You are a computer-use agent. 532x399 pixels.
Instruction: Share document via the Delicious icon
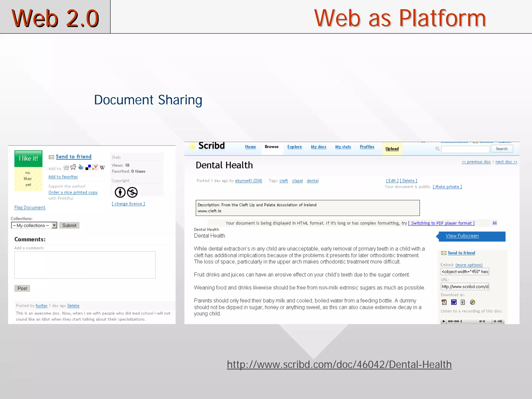coord(88,167)
